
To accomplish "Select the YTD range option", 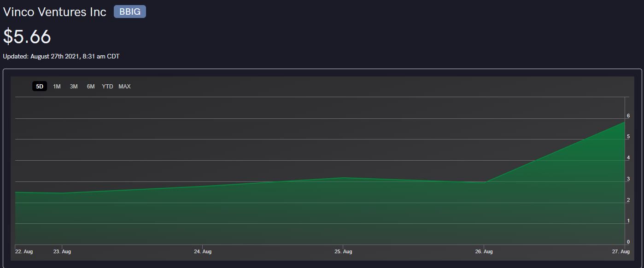I will coord(107,87).
